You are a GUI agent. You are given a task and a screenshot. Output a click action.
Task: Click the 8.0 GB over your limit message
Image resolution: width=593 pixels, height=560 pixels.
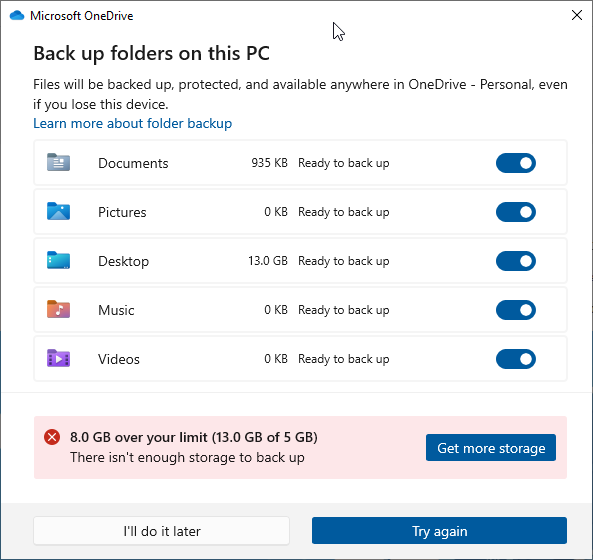pyautogui.click(x=194, y=437)
